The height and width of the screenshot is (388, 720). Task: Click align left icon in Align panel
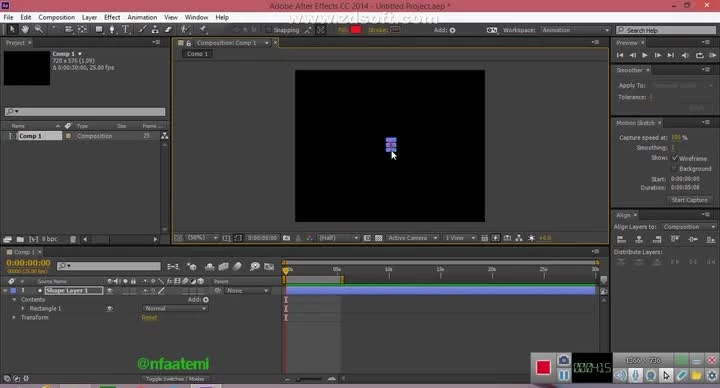pyautogui.click(x=621, y=239)
